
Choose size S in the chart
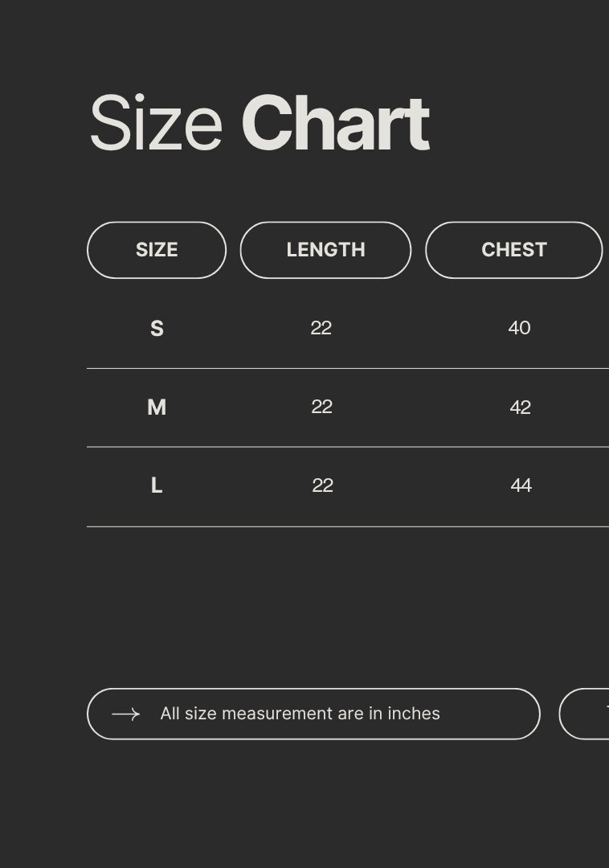click(x=157, y=329)
